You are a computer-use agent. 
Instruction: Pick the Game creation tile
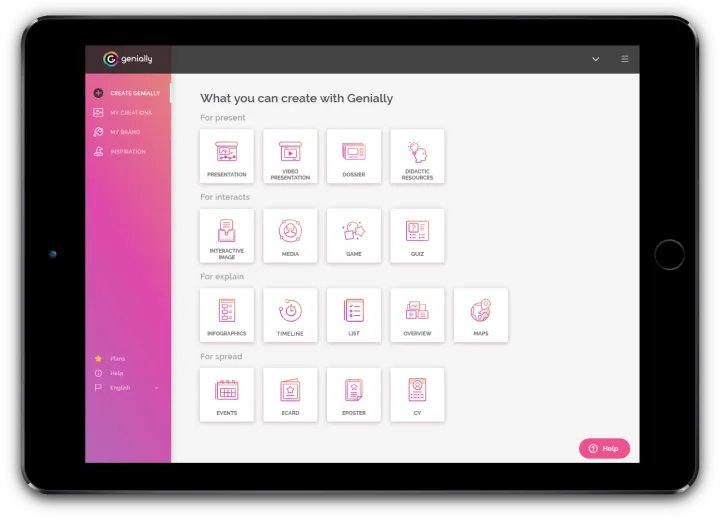354,236
